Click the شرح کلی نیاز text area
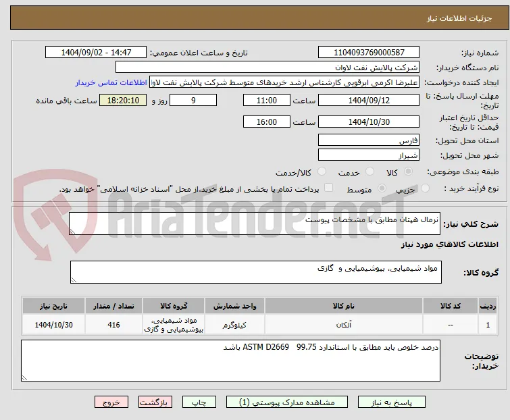The image size is (510, 420). (255, 224)
